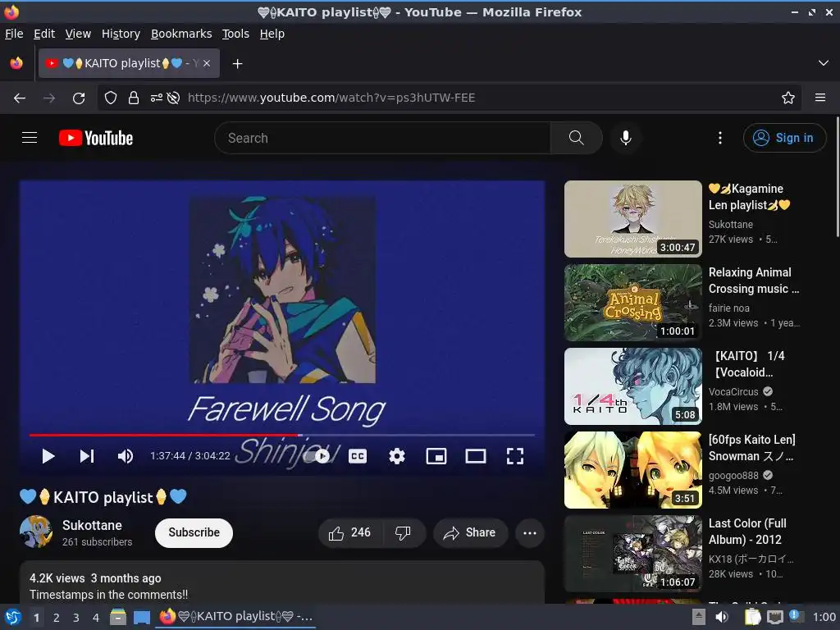Open video player settings gear
Viewport: 840px width, 630px height.
click(397, 456)
